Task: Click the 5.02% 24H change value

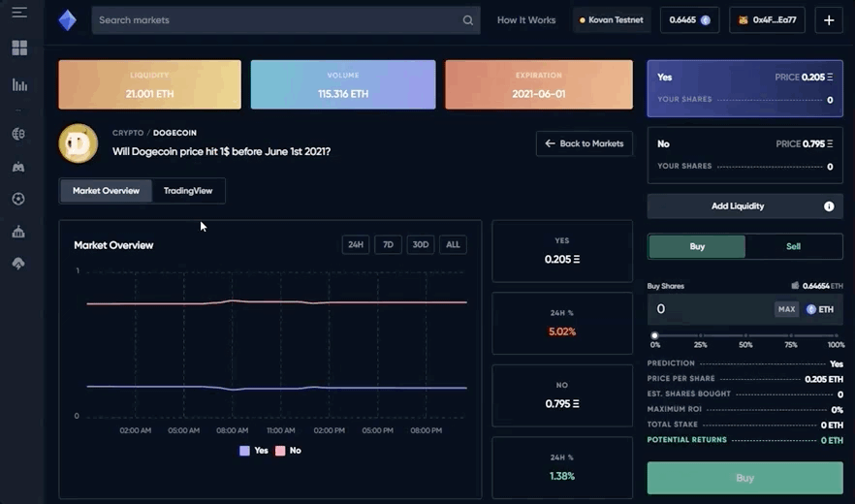Action: coord(562,331)
